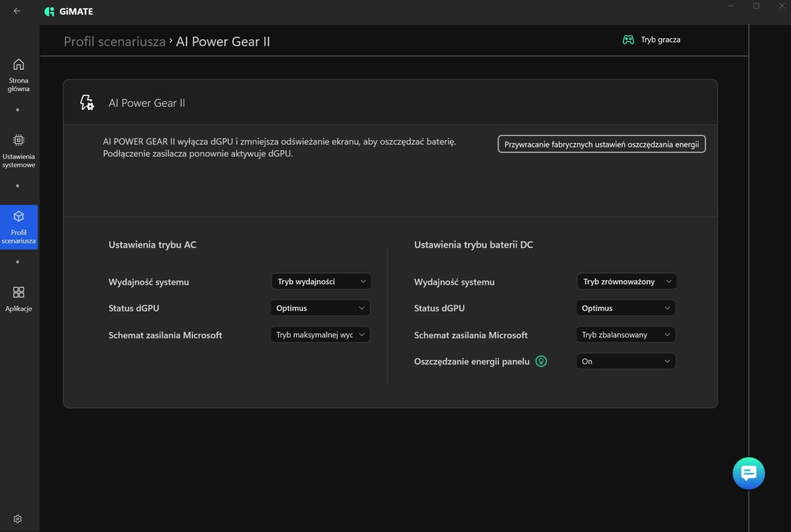
Task: Click the back arrow icon
Action: pyautogui.click(x=17, y=11)
